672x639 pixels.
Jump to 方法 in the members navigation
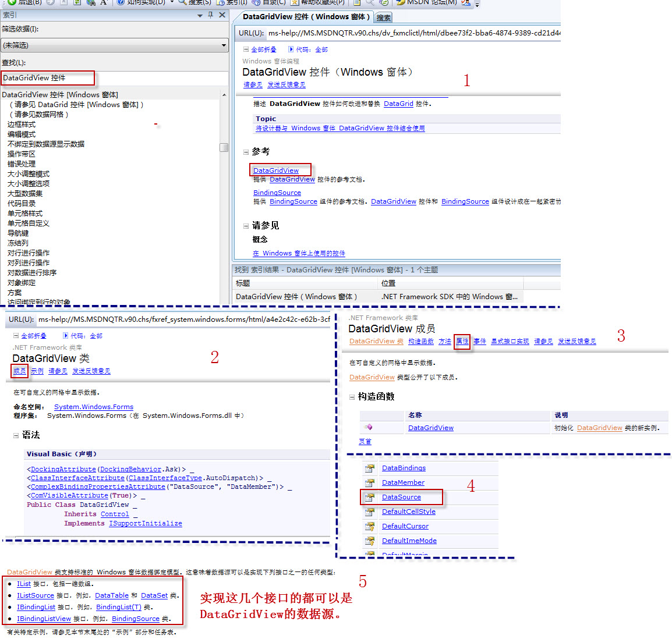pos(445,342)
